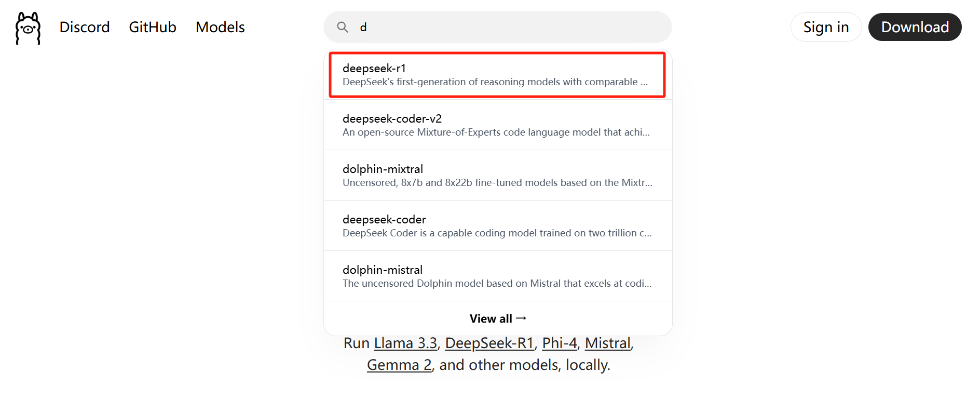
Task: Follow the Phi-4 link
Action: click(560, 343)
